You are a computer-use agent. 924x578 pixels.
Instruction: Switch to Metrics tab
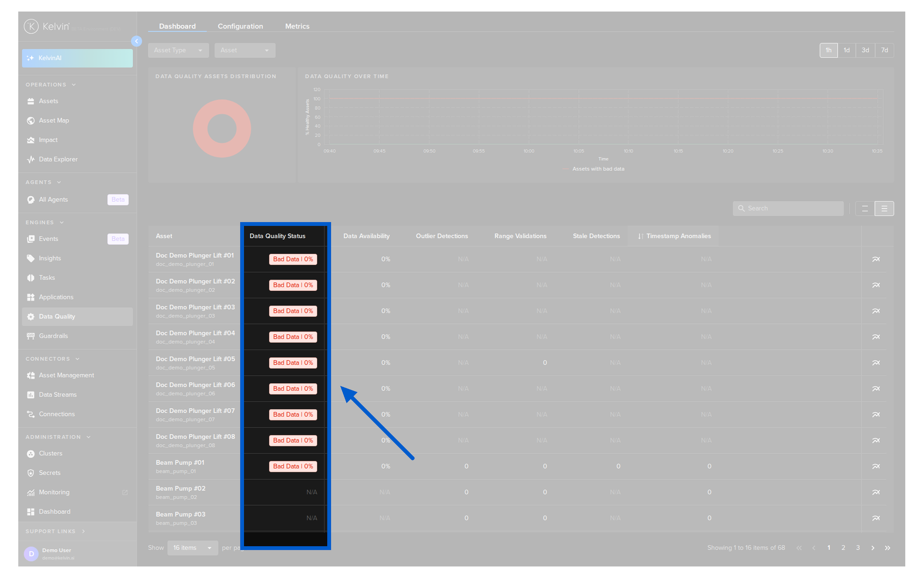297,26
